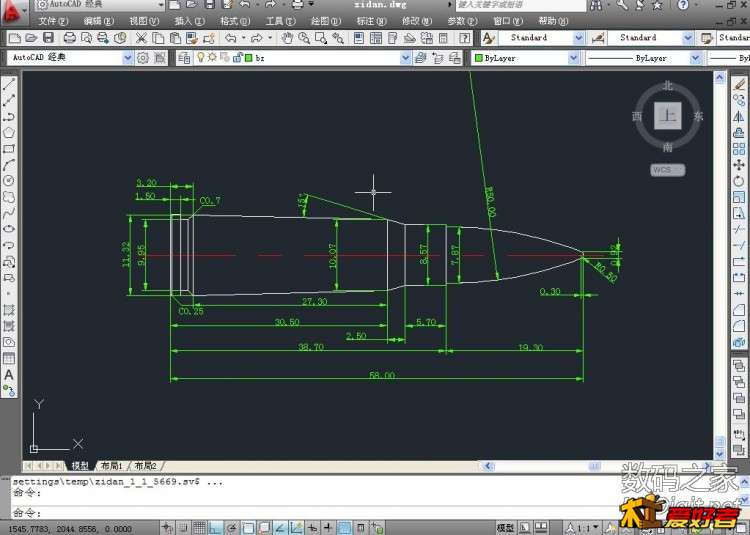Expand the bz layer dropdown
Viewport: 750px width, 535px height.
point(405,58)
